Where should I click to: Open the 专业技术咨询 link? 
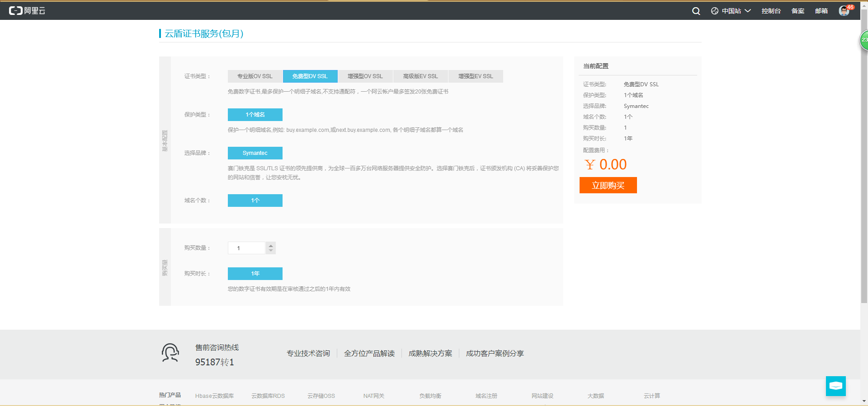[308, 353]
